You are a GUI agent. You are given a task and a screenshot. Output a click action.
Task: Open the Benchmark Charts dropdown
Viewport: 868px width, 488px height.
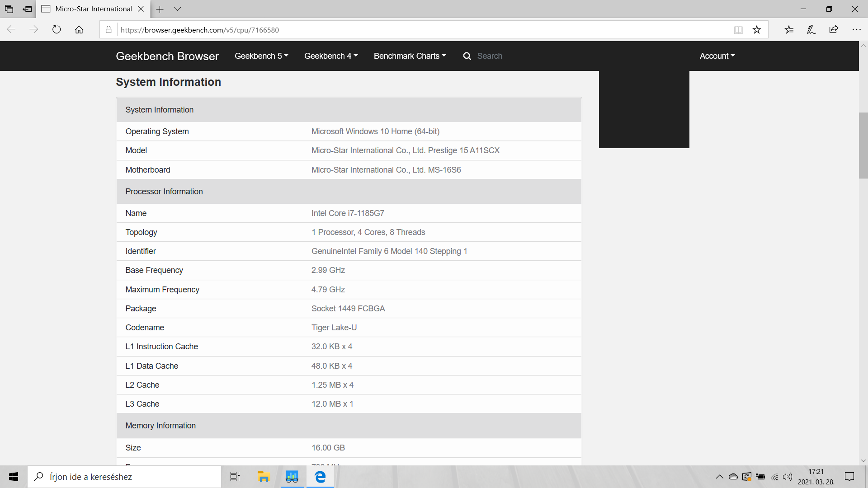[410, 56]
